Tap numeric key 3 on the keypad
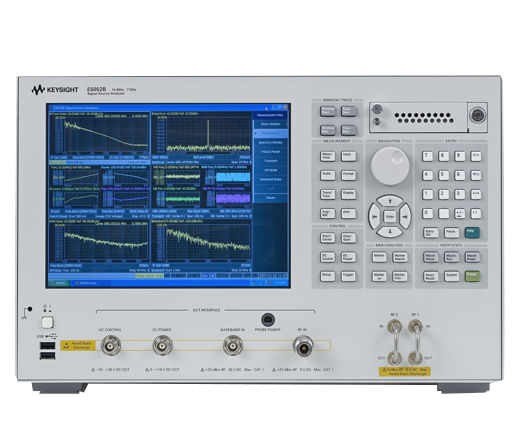Screen dimensions: 521x445 (460, 194)
